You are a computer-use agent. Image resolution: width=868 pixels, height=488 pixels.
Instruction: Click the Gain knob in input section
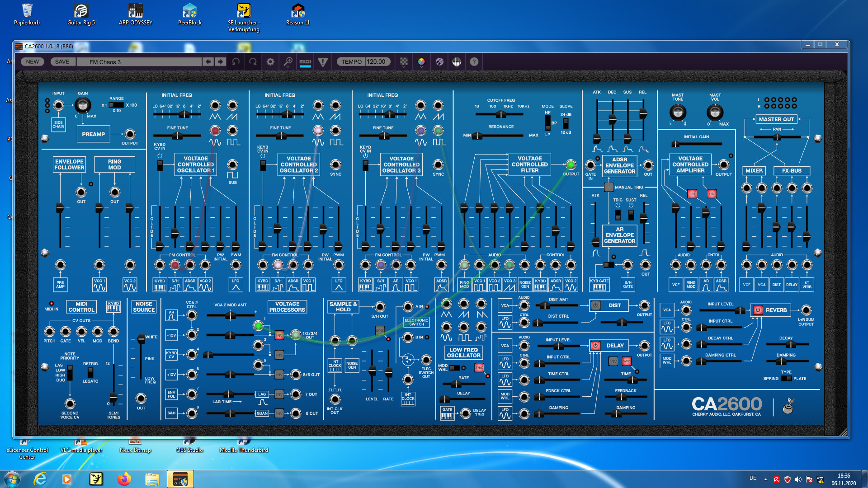(x=82, y=105)
